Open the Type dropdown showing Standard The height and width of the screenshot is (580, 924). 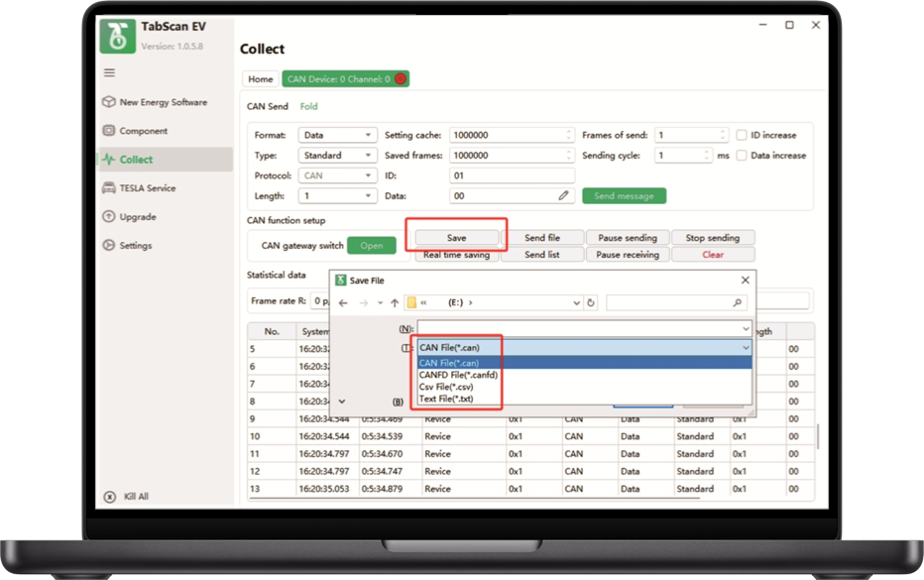click(x=338, y=155)
